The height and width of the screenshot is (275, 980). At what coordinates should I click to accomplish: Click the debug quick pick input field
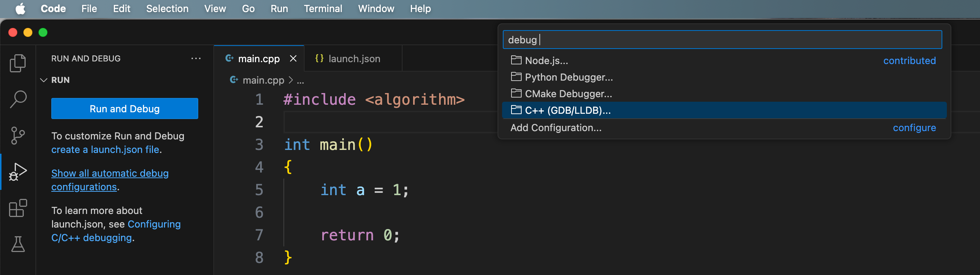(x=722, y=40)
